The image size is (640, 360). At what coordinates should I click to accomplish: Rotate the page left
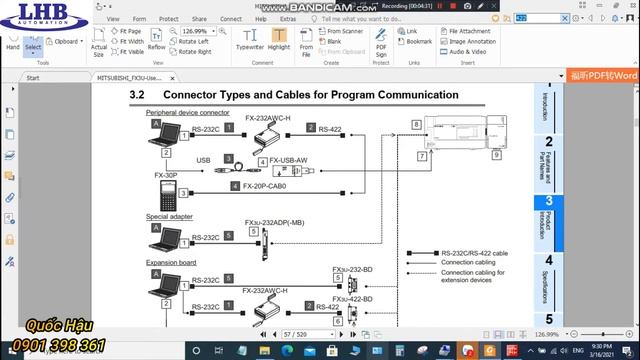click(x=189, y=41)
